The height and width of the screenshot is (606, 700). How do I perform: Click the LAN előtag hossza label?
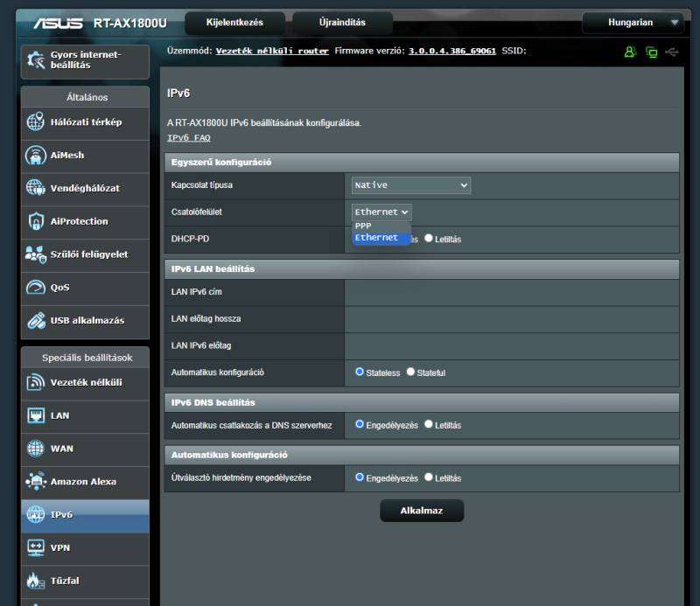pyautogui.click(x=206, y=318)
